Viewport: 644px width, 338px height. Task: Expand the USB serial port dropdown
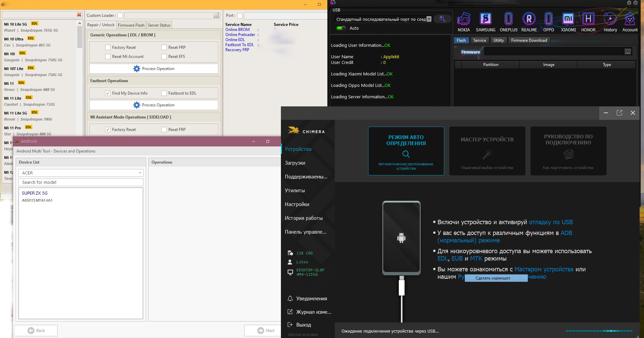tap(429, 19)
